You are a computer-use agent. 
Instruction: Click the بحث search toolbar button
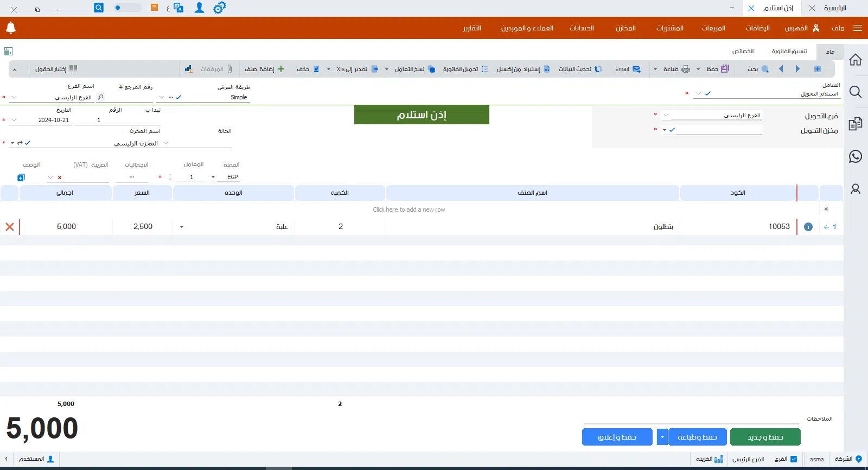[x=758, y=69]
